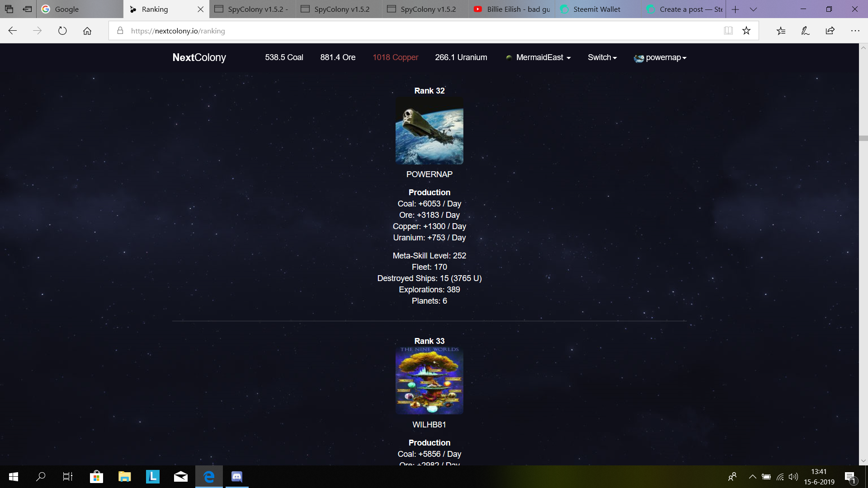Click the POWERNAP rank 32 avatar image
Image resolution: width=868 pixels, height=488 pixels.
click(x=429, y=131)
